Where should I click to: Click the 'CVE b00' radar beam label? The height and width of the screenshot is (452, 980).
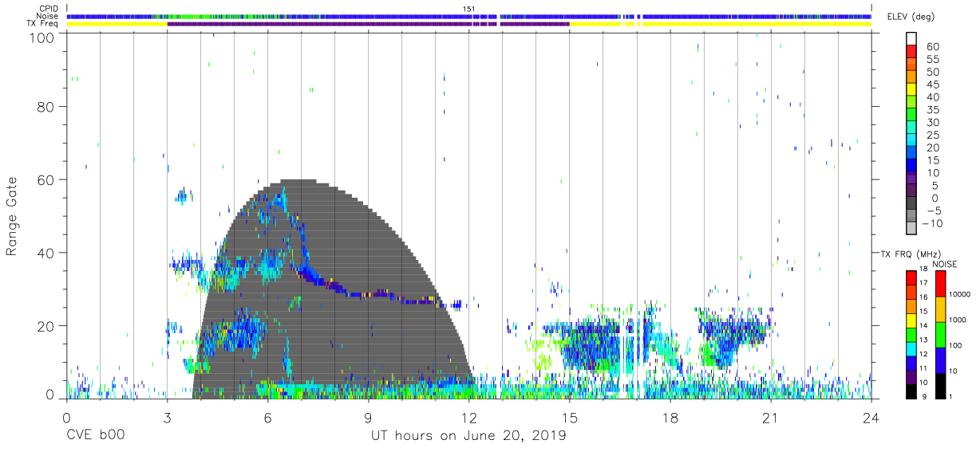click(x=95, y=435)
